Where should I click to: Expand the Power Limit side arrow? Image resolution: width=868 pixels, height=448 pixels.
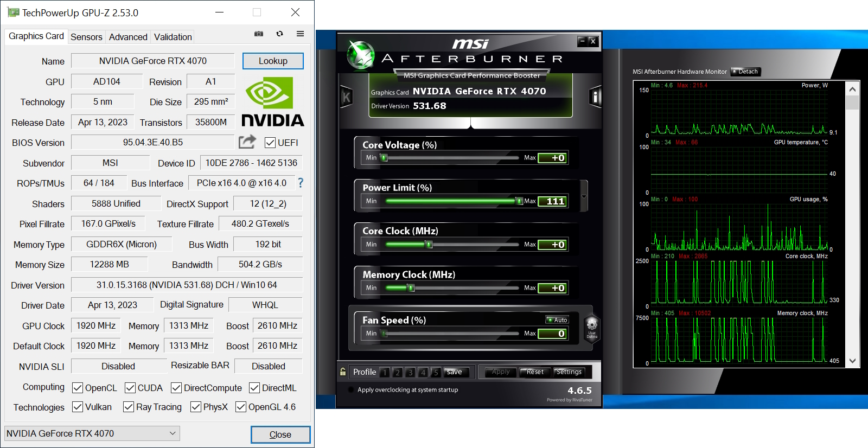coord(584,196)
